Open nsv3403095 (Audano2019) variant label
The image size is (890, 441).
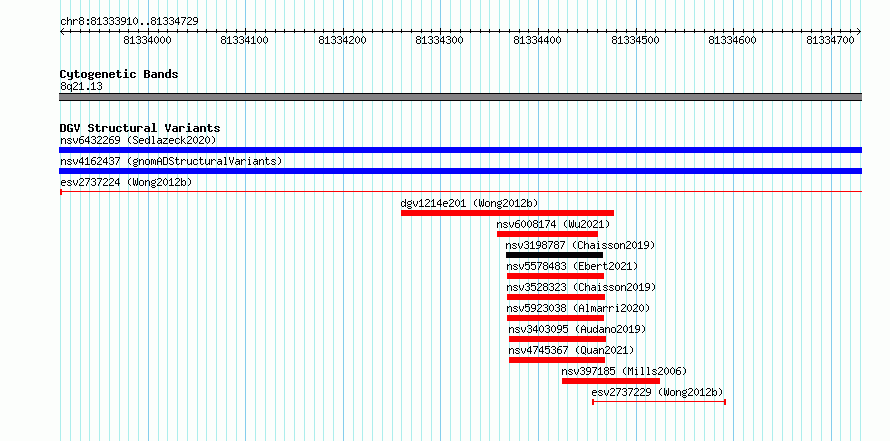[x=577, y=329]
